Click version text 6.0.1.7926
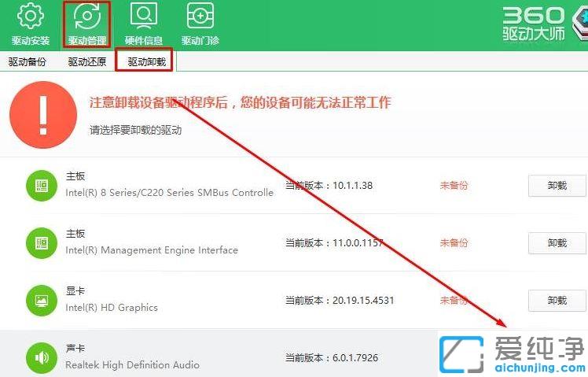 pyautogui.click(x=355, y=358)
